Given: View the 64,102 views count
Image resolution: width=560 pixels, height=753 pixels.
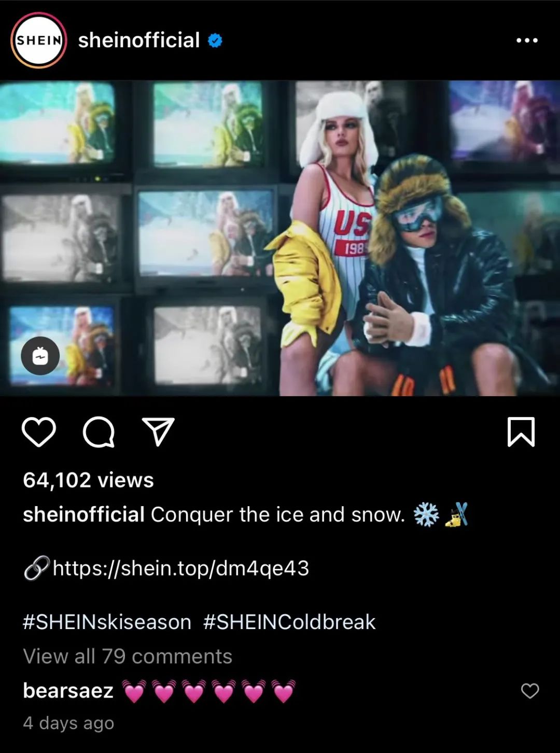Looking at the screenshot, I should pos(89,480).
